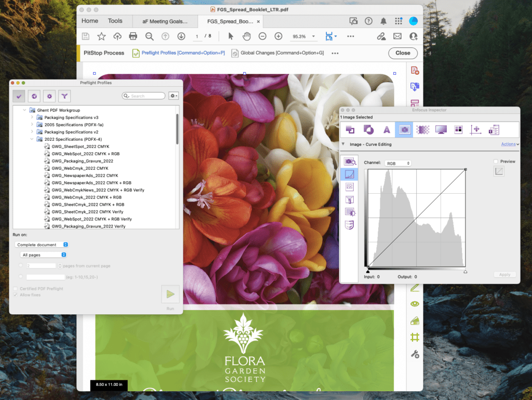
Task: Select the Fill and Stroke inspector icon
Action: [x=350, y=129]
